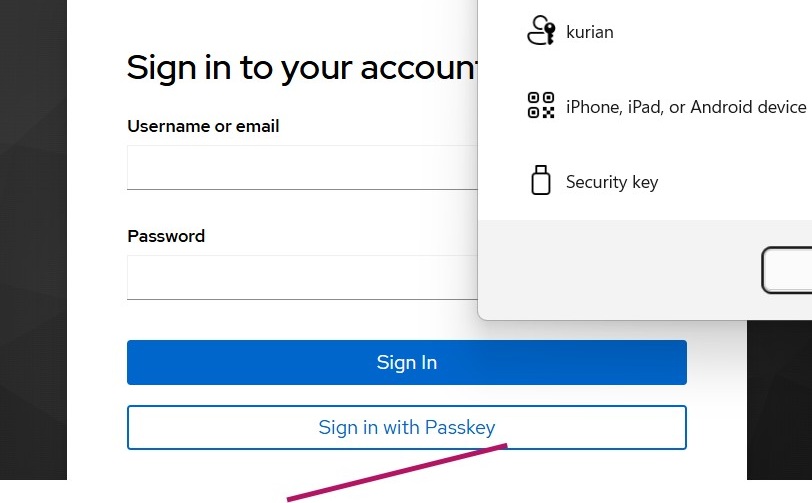The image size is (812, 503).
Task: Click the Password field label
Action: tap(166, 236)
